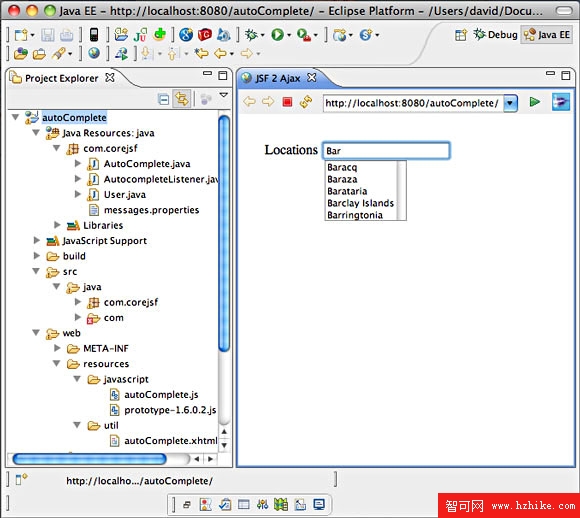Click the mobile phone toolbar icon

[94, 35]
